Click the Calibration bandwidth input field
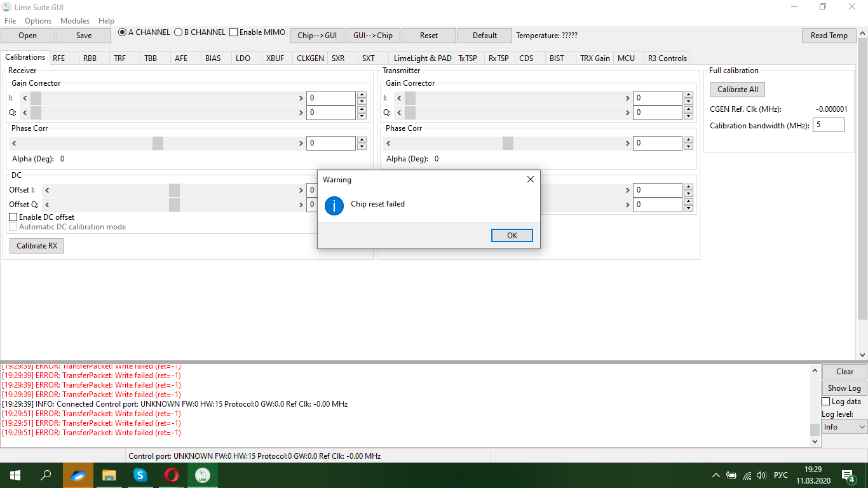The image size is (868, 488). click(829, 125)
